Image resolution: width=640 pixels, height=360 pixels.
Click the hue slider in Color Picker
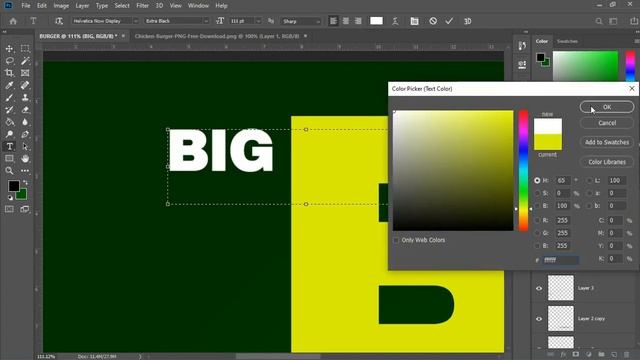(x=523, y=171)
